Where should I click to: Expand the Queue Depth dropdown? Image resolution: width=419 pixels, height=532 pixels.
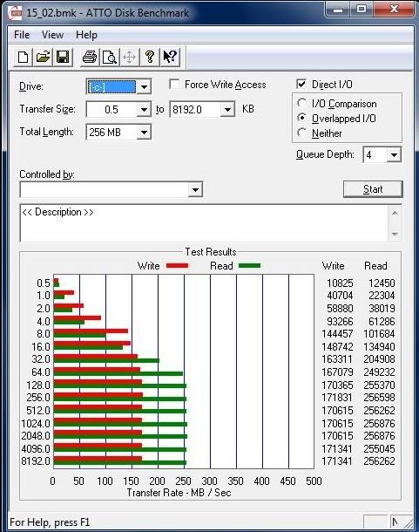tap(394, 155)
